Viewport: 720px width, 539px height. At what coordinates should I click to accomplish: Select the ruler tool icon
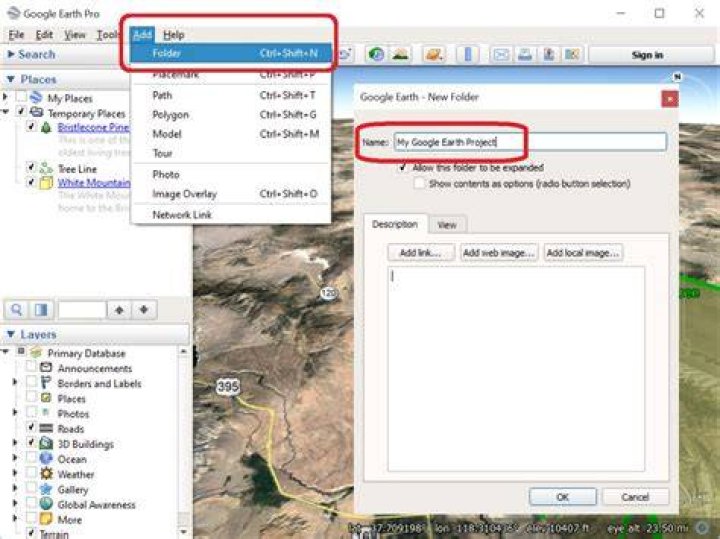(x=468, y=55)
